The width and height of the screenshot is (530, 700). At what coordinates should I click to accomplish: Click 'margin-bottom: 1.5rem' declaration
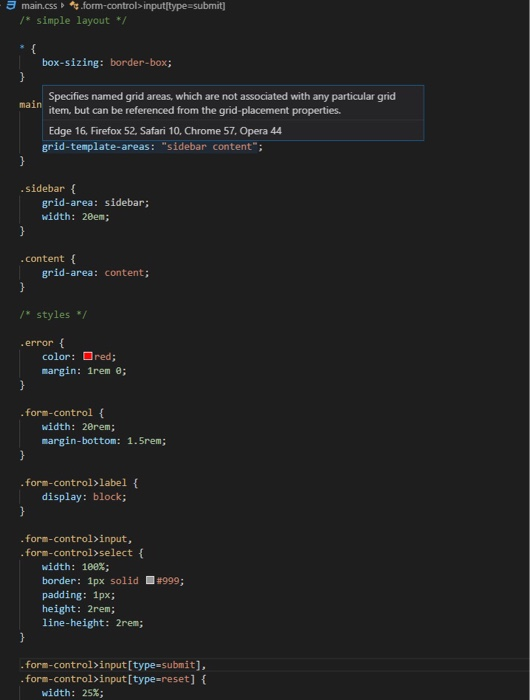click(x=104, y=441)
